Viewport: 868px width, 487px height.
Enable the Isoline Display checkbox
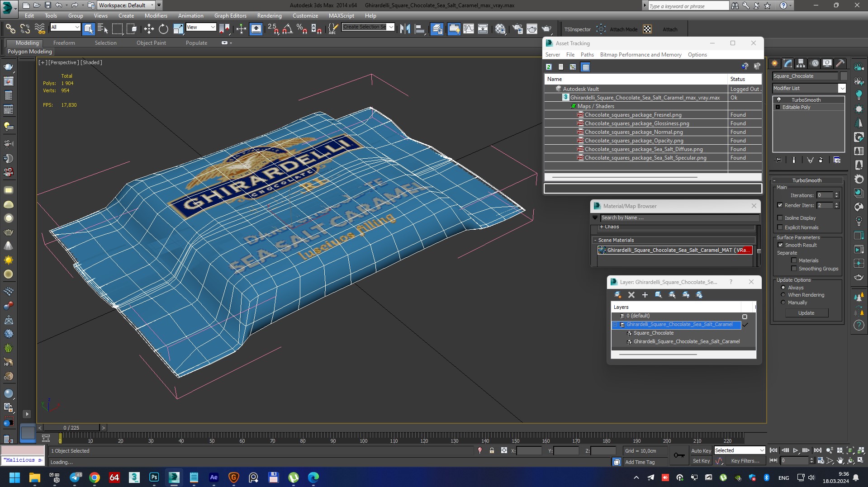pos(780,218)
